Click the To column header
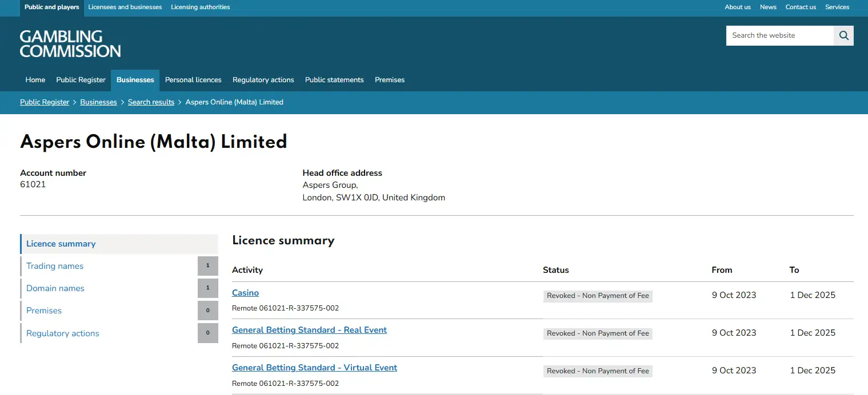 click(x=794, y=270)
